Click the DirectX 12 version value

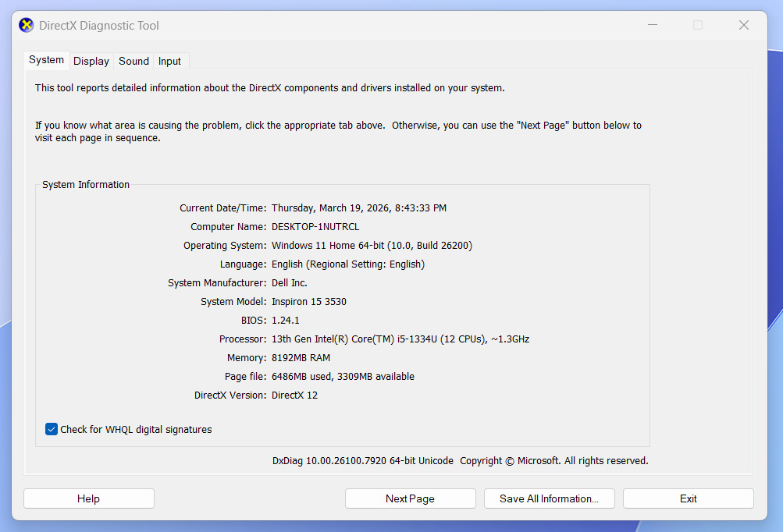[x=294, y=395]
